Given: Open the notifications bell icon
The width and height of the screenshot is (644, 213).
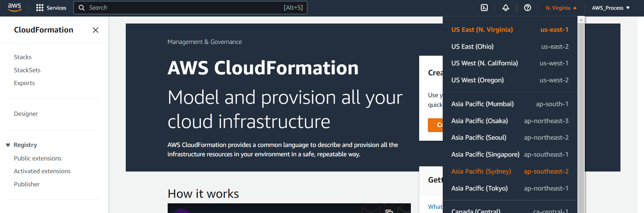Looking at the screenshot, I should click(x=506, y=8).
